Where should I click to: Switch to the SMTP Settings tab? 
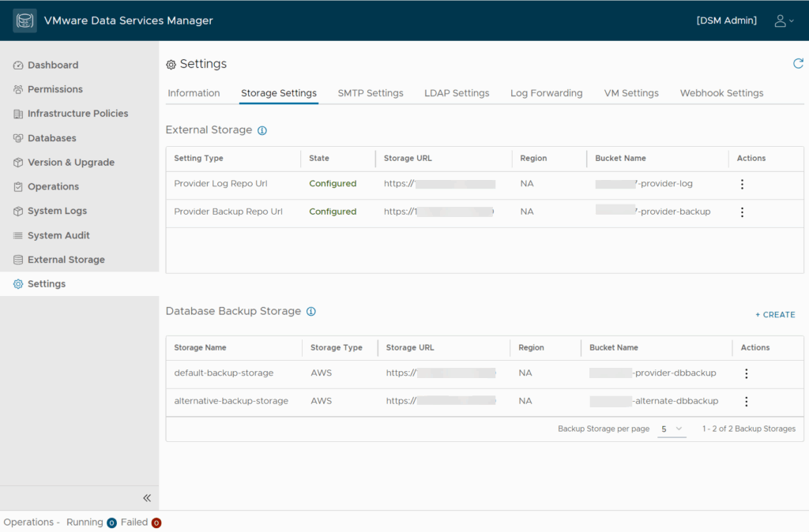371,93
